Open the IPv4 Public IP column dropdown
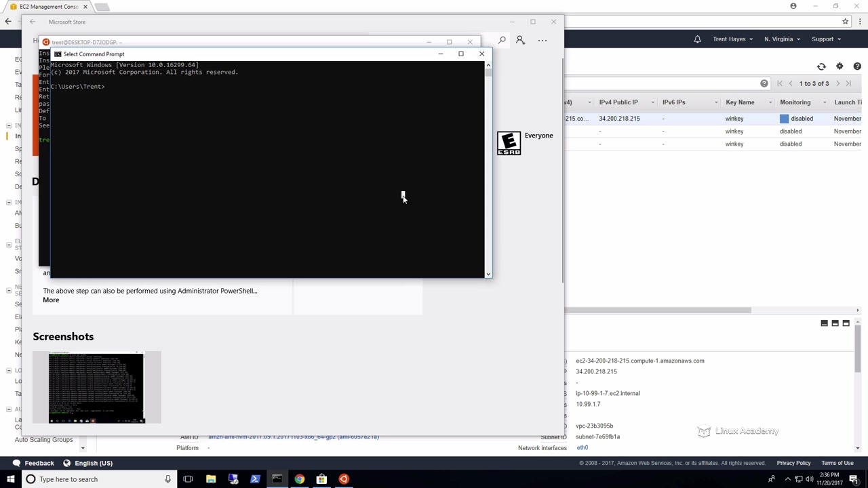Viewport: 868px width, 488px height. point(653,102)
